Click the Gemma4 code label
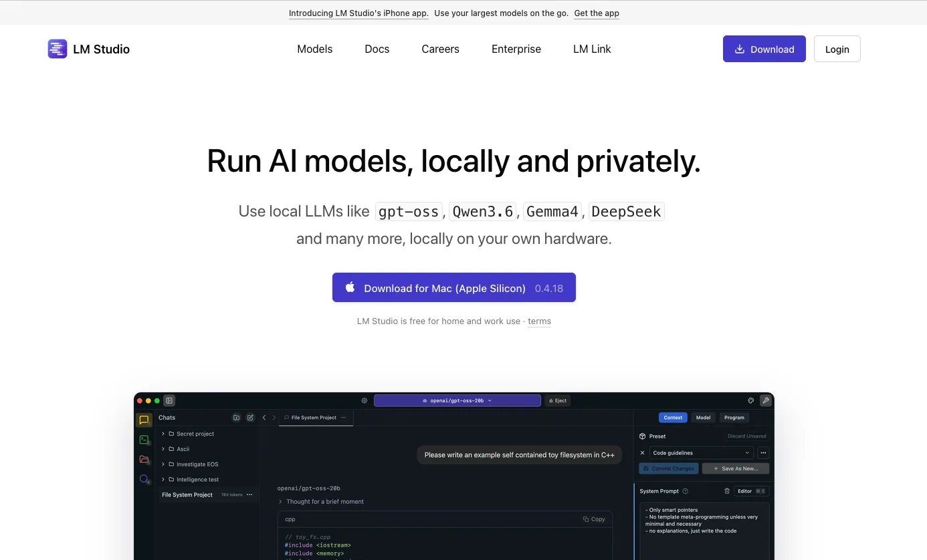Viewport: 927px width, 560px height. [x=552, y=212]
